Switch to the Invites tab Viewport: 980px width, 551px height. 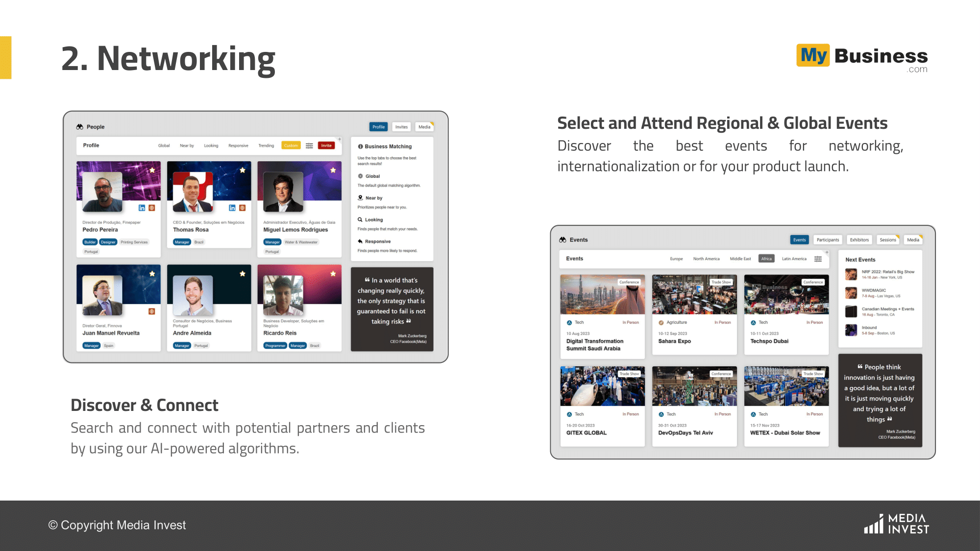point(401,127)
